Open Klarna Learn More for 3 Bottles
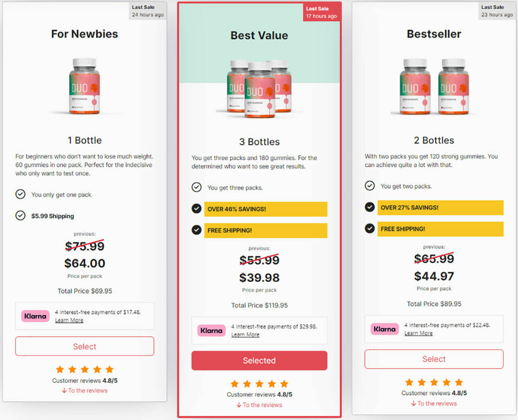Screen dimensions: 518x420 (x=245, y=335)
